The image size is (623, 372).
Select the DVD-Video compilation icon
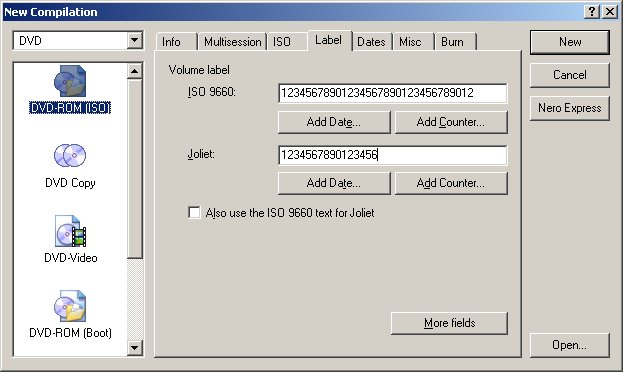70,231
